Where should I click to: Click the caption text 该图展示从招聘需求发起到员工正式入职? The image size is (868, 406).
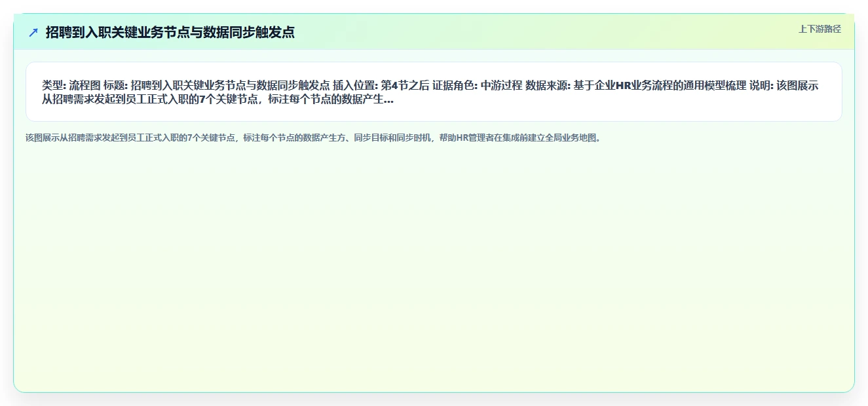pos(313,138)
